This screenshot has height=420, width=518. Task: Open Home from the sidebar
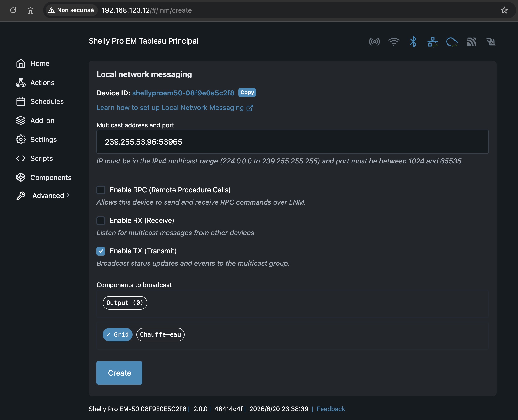coord(40,63)
